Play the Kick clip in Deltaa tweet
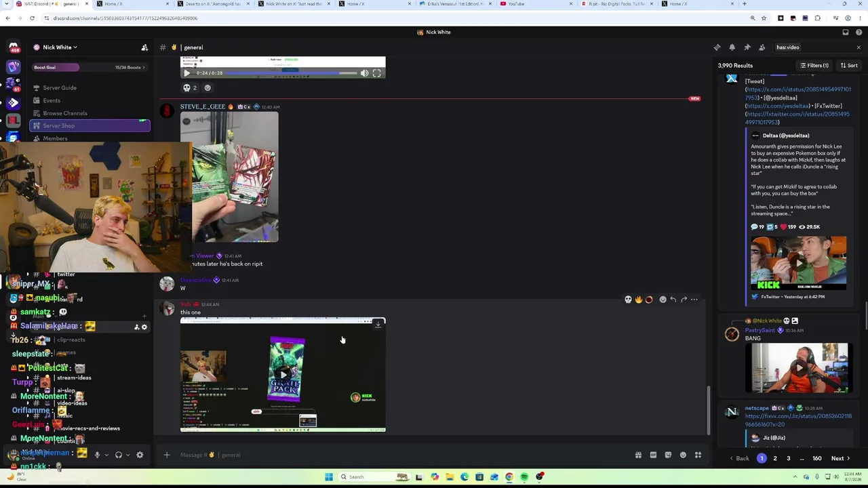The height and width of the screenshot is (488, 868). (798, 263)
